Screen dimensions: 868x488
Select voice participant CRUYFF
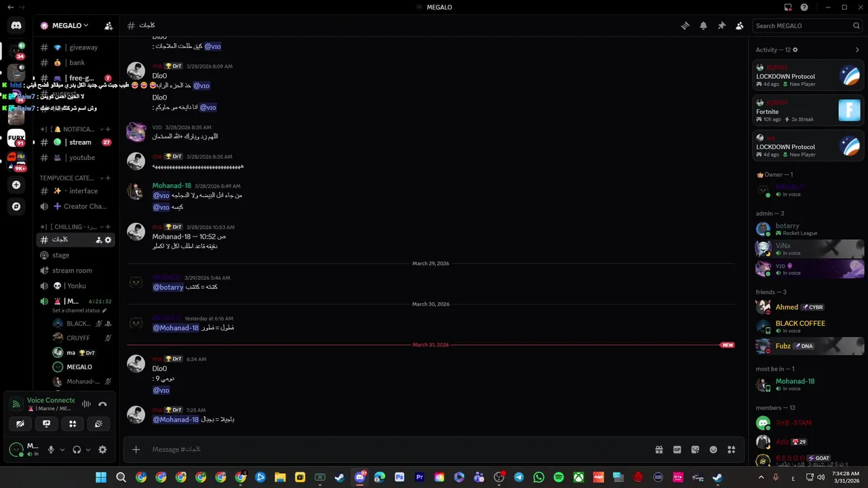(81, 338)
